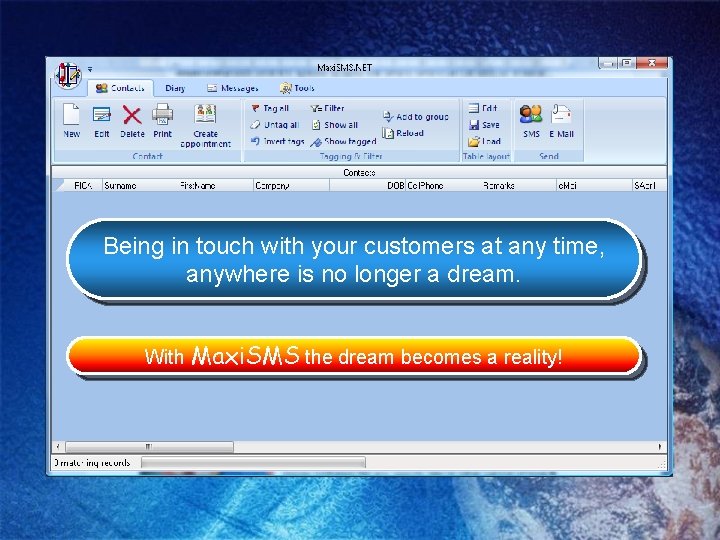Switch to the Contacts ribbon tab

(x=120, y=88)
